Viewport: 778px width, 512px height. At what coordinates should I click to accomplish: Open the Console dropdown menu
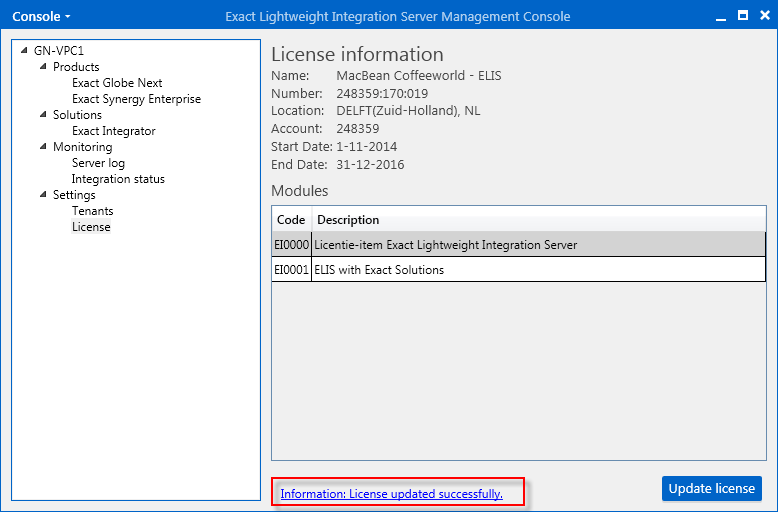coord(41,16)
